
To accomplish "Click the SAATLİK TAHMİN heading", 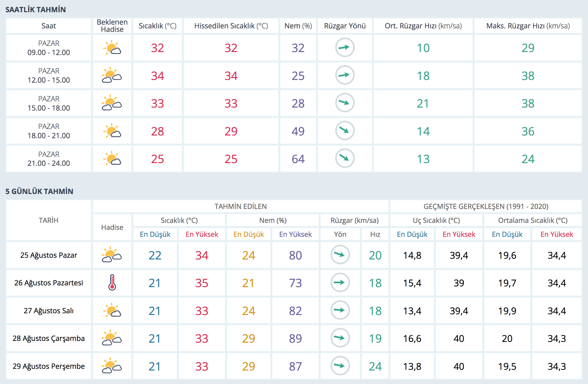I will point(36,10).
